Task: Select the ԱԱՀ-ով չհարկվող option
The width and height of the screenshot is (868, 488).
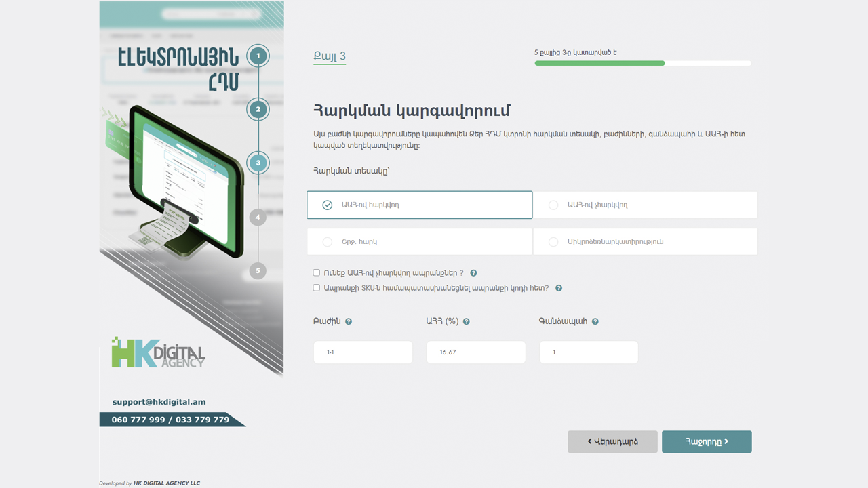Action: [645, 205]
